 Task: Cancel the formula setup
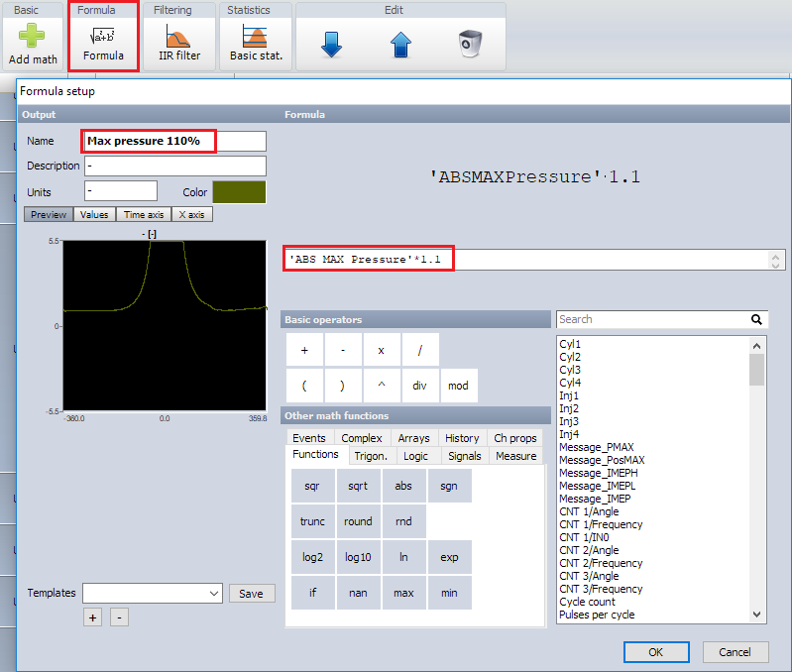735,652
